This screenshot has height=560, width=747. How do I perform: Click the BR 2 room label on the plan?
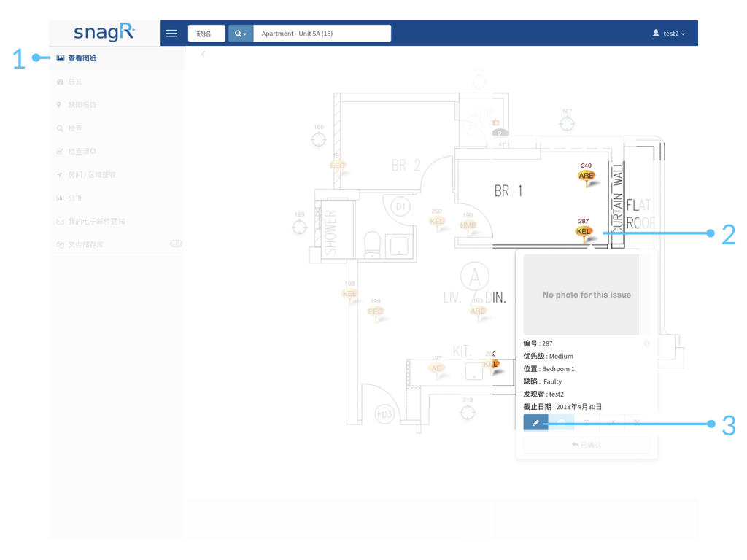point(406,166)
